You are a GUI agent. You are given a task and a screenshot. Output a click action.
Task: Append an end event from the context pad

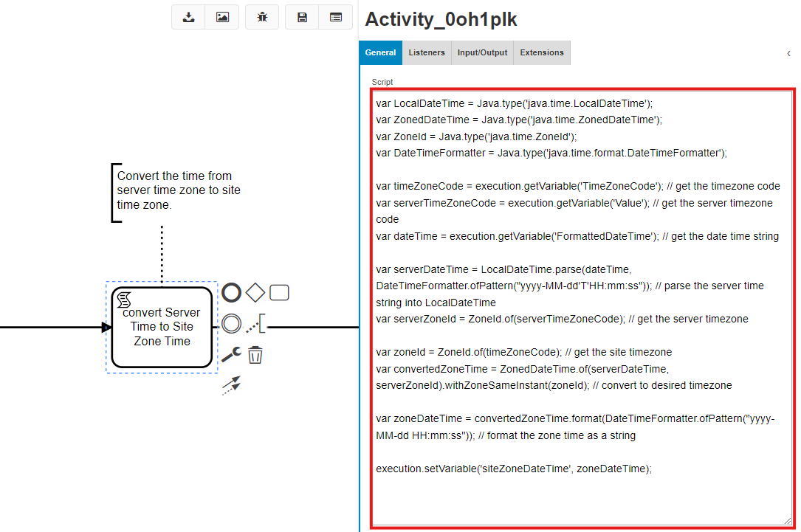click(x=231, y=292)
